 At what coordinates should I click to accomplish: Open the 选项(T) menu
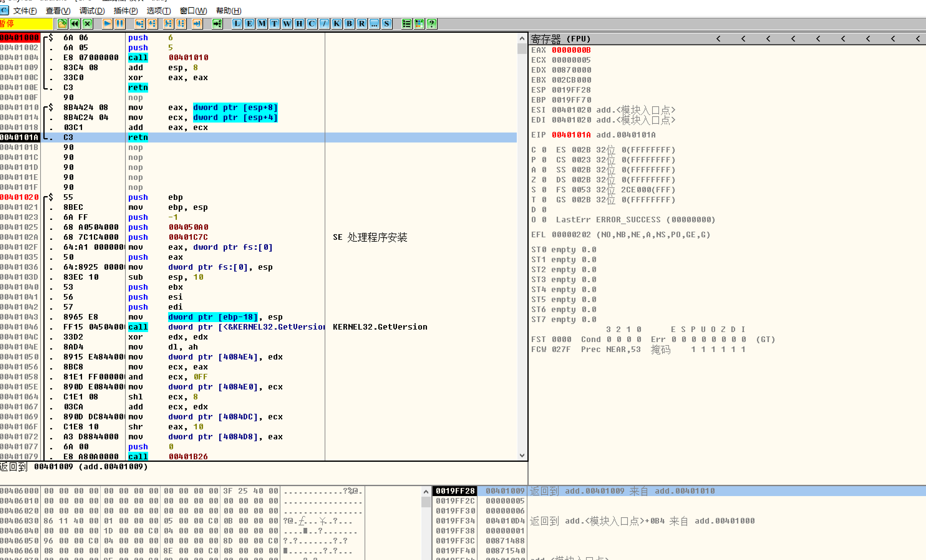click(x=158, y=11)
